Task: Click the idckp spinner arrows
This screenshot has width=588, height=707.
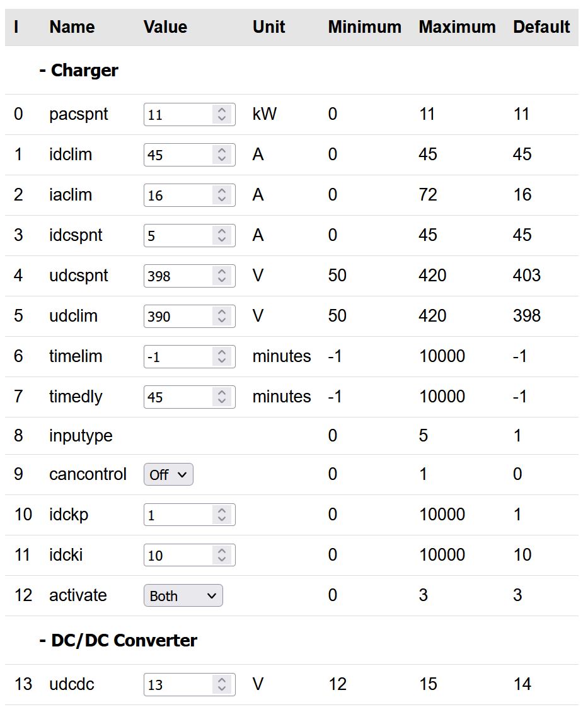Action: (221, 515)
